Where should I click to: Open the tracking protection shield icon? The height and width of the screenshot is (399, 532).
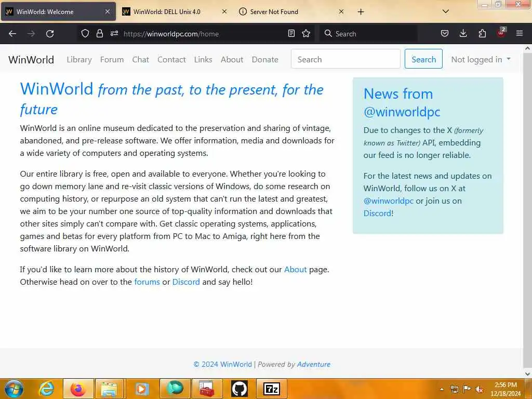click(x=85, y=34)
